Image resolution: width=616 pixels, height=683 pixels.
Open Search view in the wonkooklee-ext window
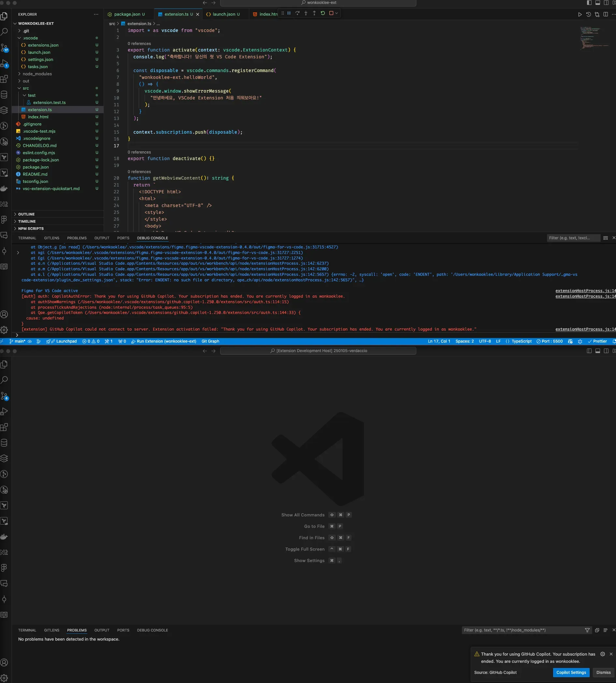(x=5, y=32)
